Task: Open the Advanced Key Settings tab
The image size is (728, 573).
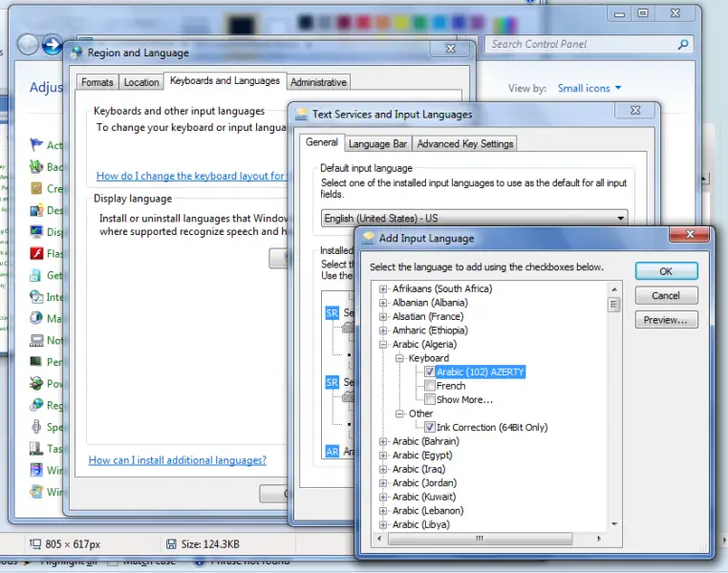Action: coord(464,144)
